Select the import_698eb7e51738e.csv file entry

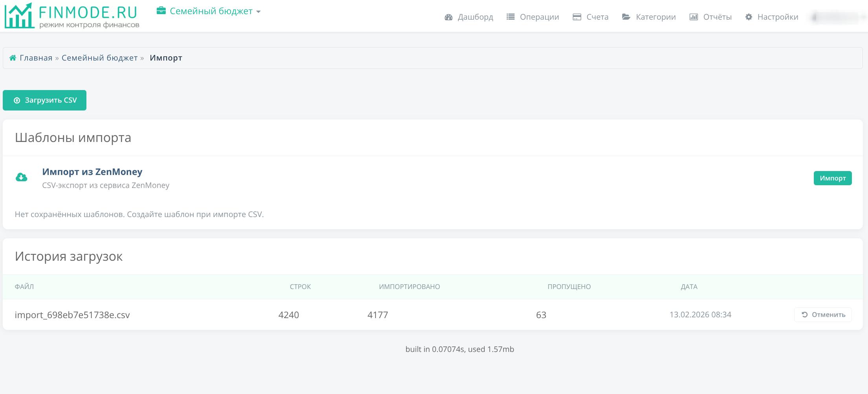click(72, 315)
